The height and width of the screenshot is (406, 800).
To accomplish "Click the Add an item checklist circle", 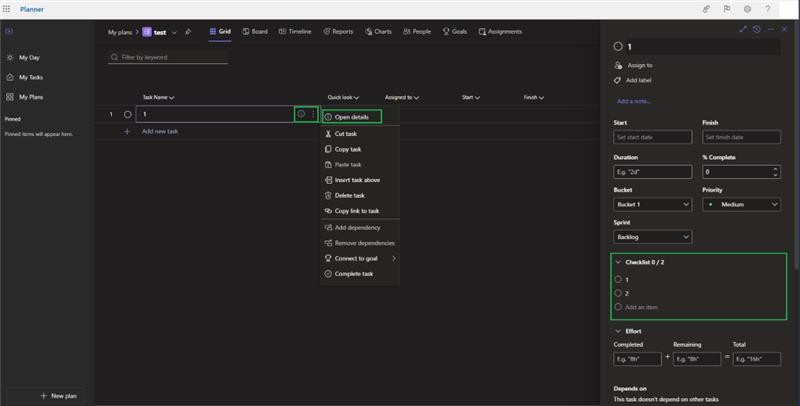I will point(618,307).
